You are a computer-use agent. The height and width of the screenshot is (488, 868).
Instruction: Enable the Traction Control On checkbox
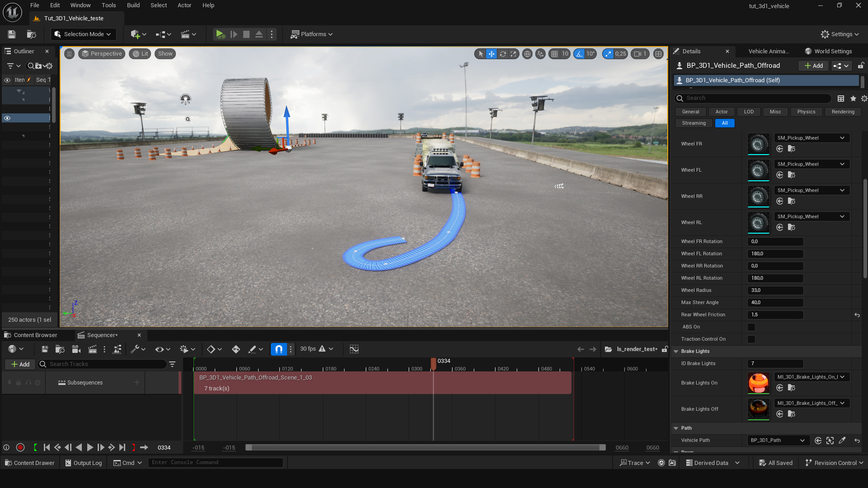(x=751, y=339)
